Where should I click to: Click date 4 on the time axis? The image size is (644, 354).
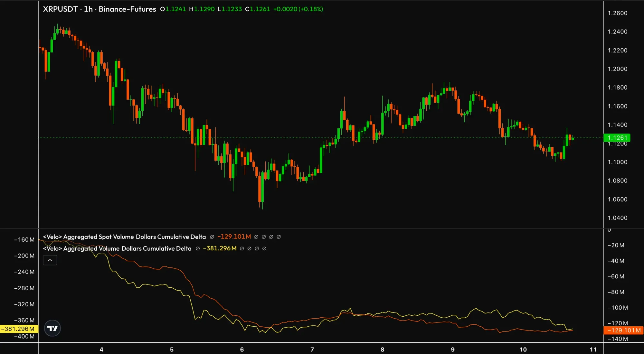tap(101, 349)
